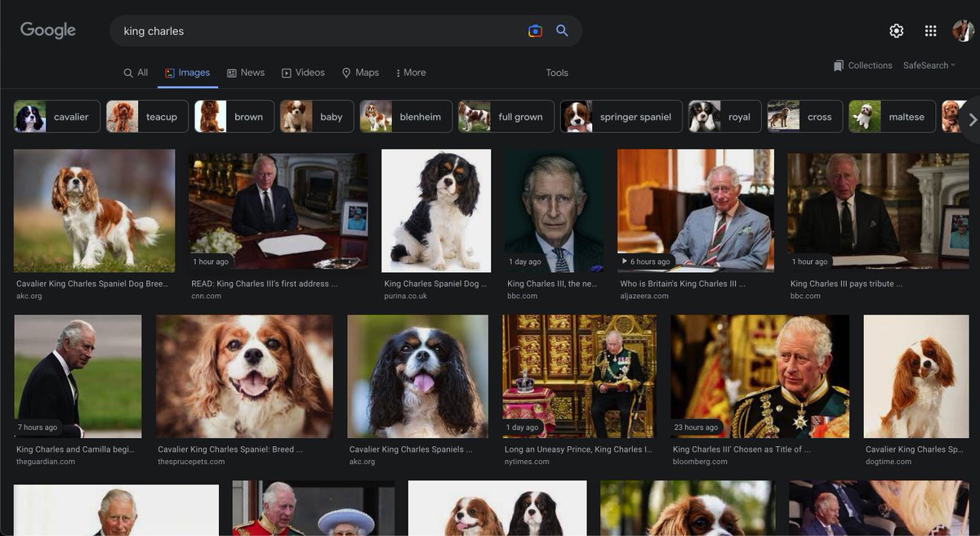Open the cnn.com first address image
980x536 pixels.
tap(278, 211)
